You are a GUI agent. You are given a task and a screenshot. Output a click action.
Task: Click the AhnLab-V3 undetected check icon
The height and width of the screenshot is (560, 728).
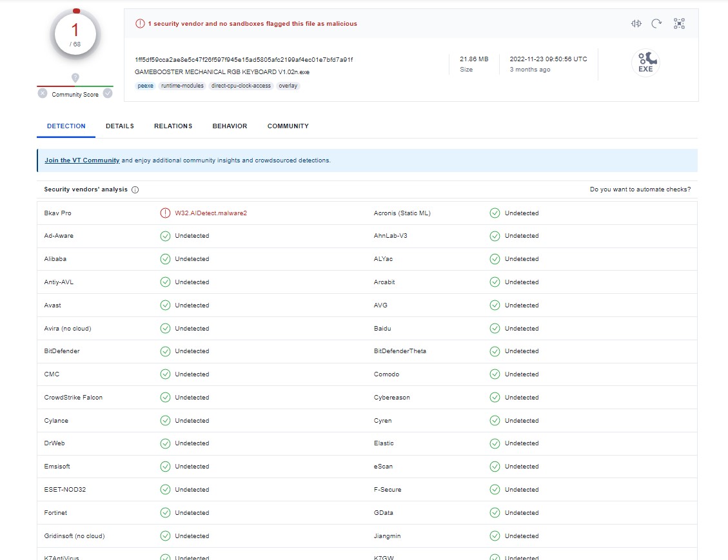[495, 236]
